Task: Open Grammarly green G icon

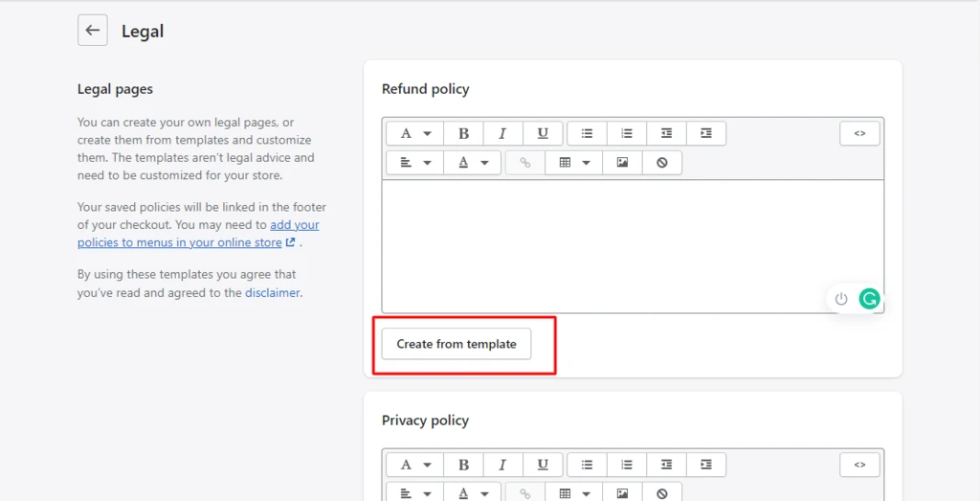Action: coord(869,299)
